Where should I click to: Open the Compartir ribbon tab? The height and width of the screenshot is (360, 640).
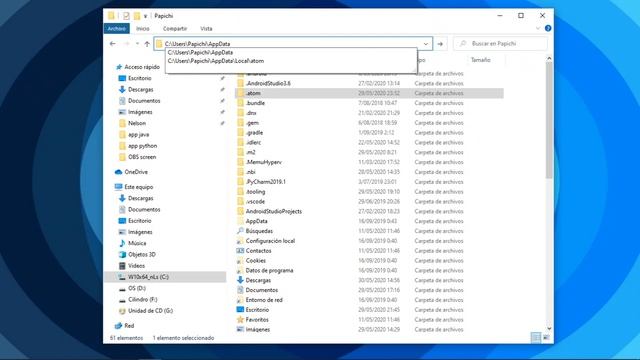(x=175, y=29)
